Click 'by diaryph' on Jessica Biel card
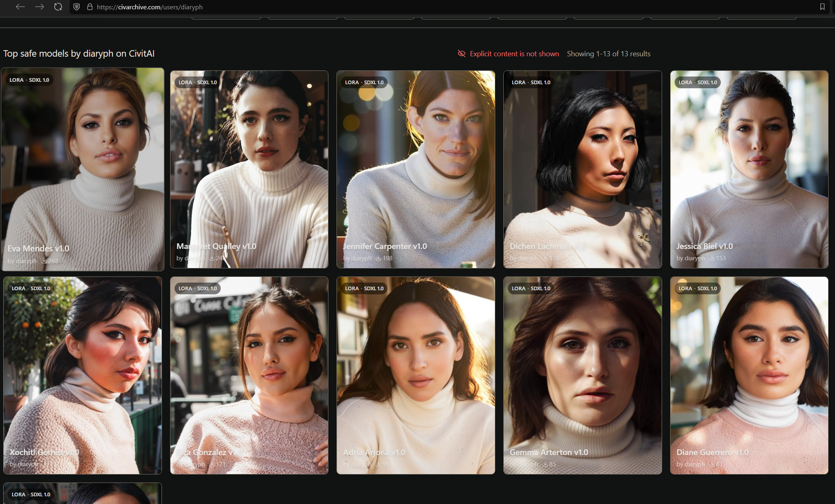The image size is (835, 504). point(690,258)
